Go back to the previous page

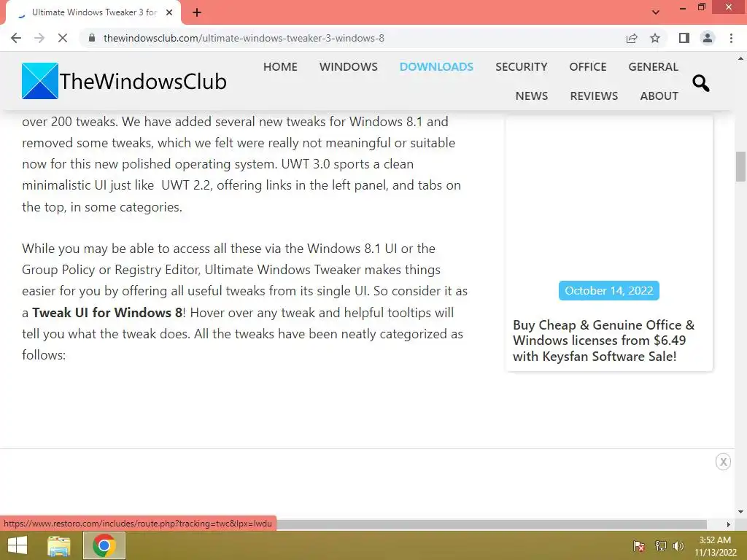tap(16, 38)
